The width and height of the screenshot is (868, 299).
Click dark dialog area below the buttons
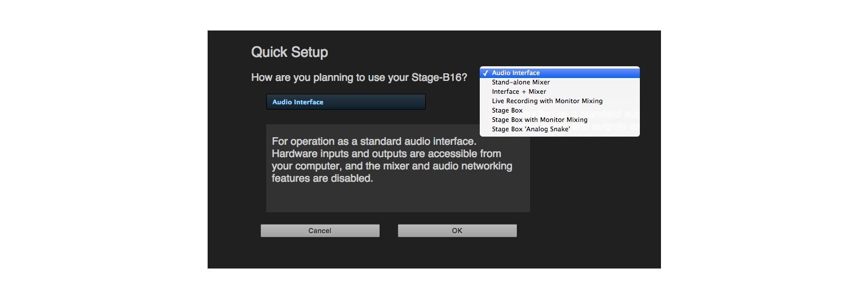[x=434, y=255]
